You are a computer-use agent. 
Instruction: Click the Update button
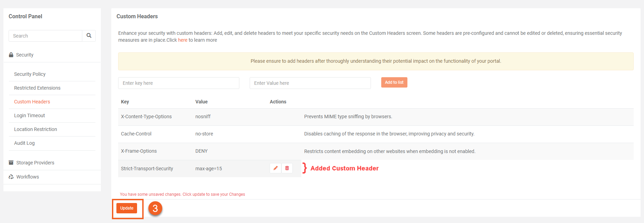127,208
